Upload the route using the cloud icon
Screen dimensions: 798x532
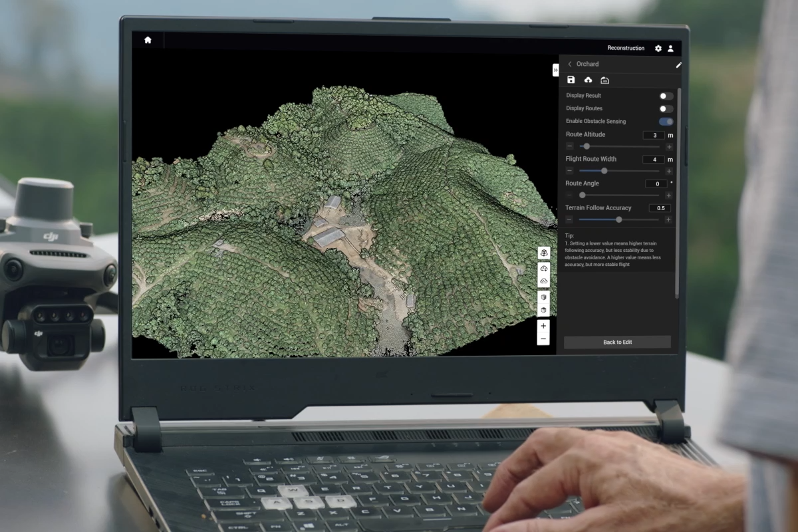click(588, 80)
